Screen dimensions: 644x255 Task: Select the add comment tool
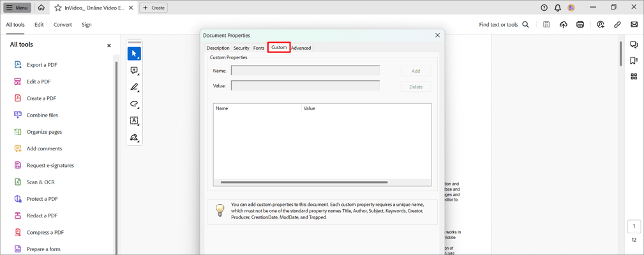click(134, 71)
